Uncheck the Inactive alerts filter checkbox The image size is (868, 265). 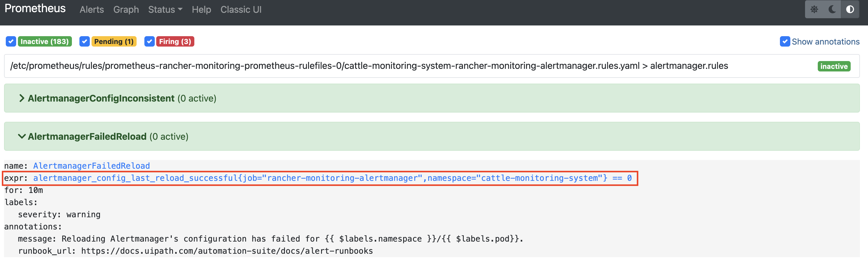click(11, 42)
